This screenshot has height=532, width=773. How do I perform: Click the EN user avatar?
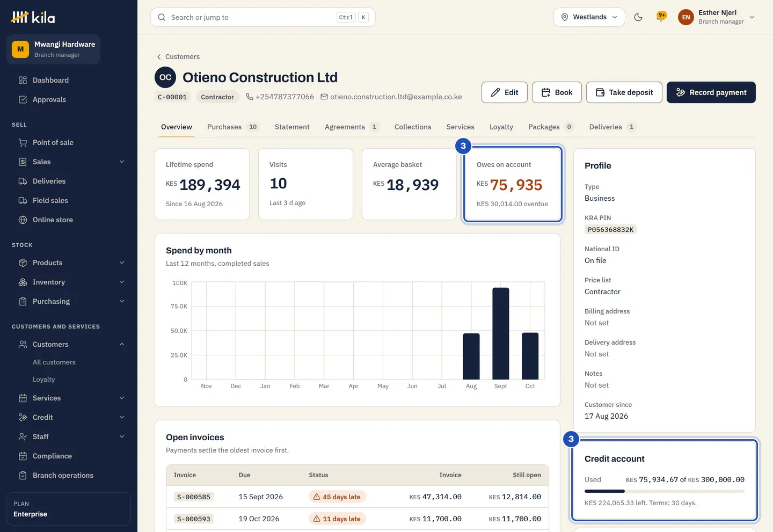[x=686, y=17]
